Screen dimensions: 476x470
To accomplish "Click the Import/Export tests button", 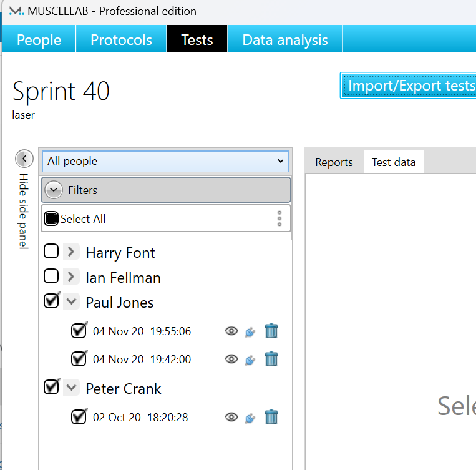I will [408, 86].
